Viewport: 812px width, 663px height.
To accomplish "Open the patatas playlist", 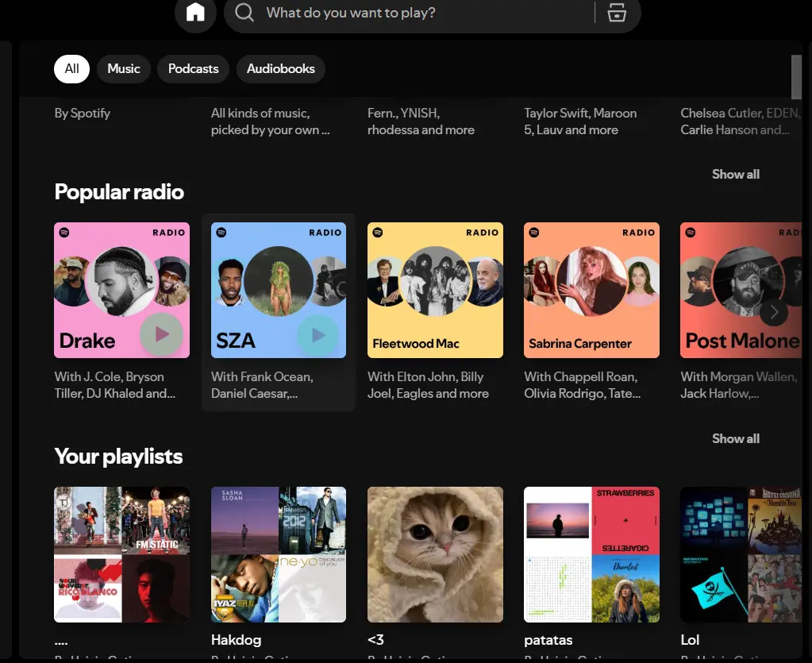I will click(x=591, y=554).
